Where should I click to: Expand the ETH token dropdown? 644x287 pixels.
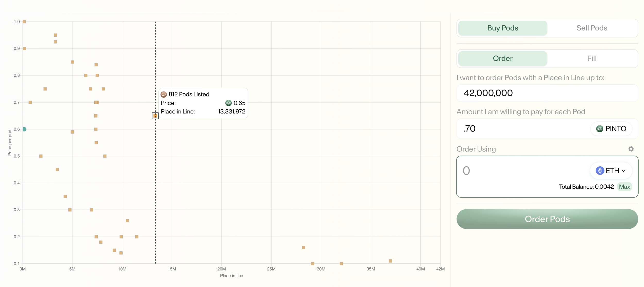[x=611, y=171]
